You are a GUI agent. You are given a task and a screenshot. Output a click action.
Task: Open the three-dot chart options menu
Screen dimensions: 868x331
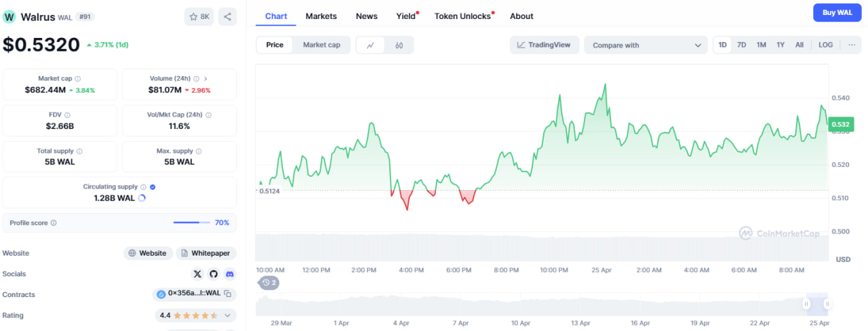(851, 45)
